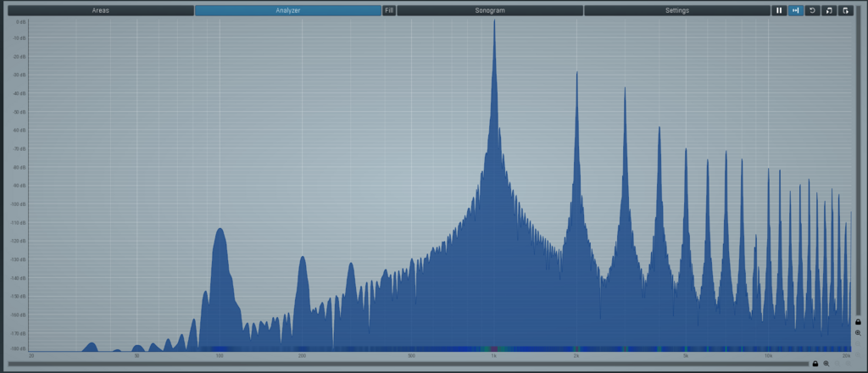Click the 10k frequency axis label
This screenshot has height=373, width=868.
768,356
